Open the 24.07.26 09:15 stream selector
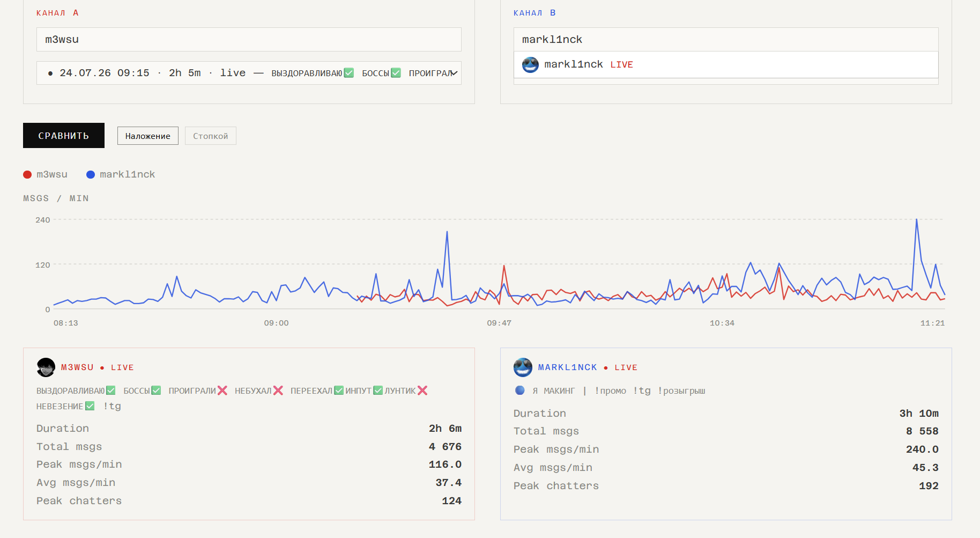Screen dimensions: 980x538 [249, 73]
